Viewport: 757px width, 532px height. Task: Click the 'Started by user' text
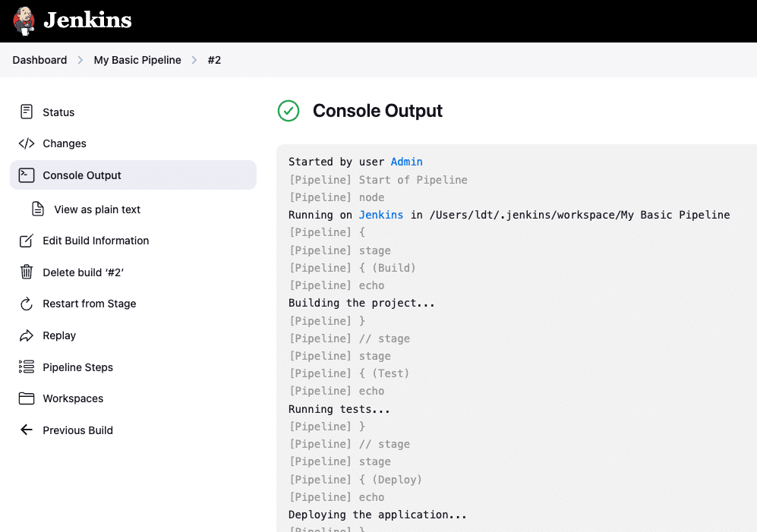pos(336,162)
